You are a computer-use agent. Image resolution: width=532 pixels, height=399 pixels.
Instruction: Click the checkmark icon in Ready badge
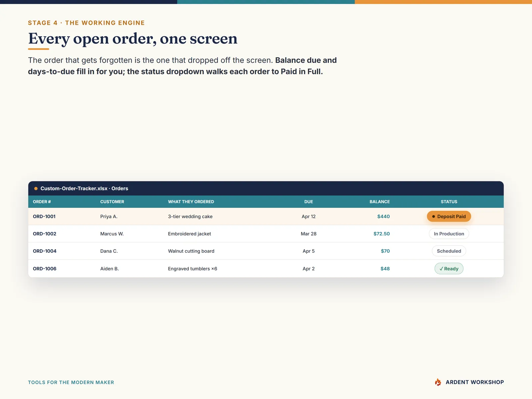441,269
